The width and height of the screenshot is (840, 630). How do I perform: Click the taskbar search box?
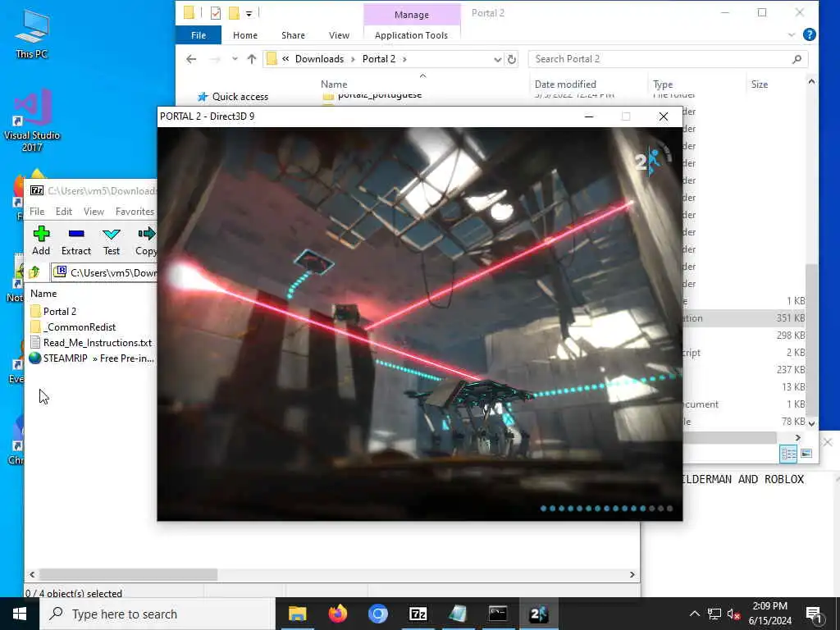click(x=157, y=614)
